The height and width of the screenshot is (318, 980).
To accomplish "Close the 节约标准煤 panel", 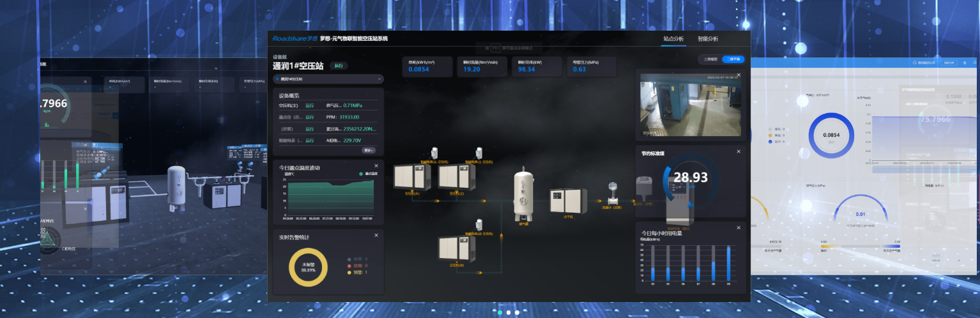I will (x=739, y=151).
